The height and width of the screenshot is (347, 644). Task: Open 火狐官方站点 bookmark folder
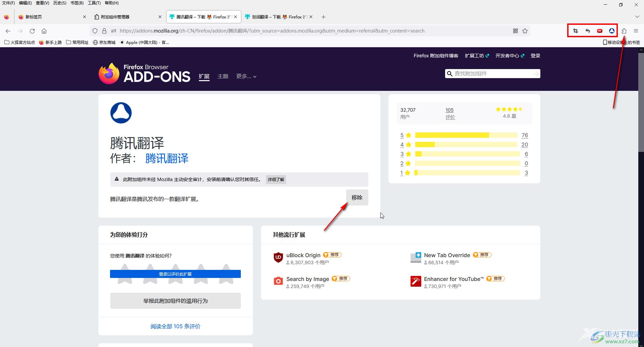coord(19,42)
